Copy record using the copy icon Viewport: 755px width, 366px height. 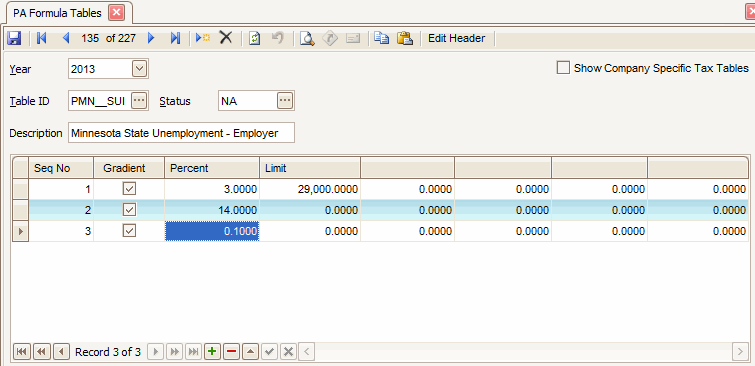coord(382,38)
